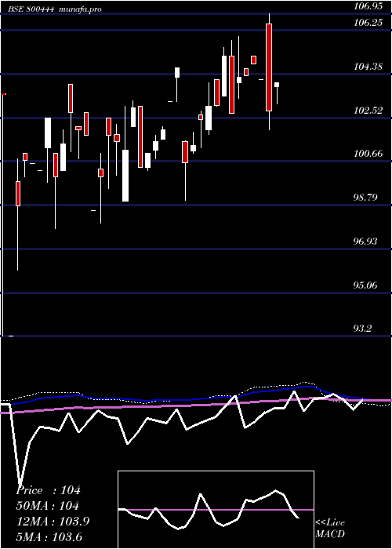
Task: Click the 104.38 price axis label
Action: click(368, 66)
